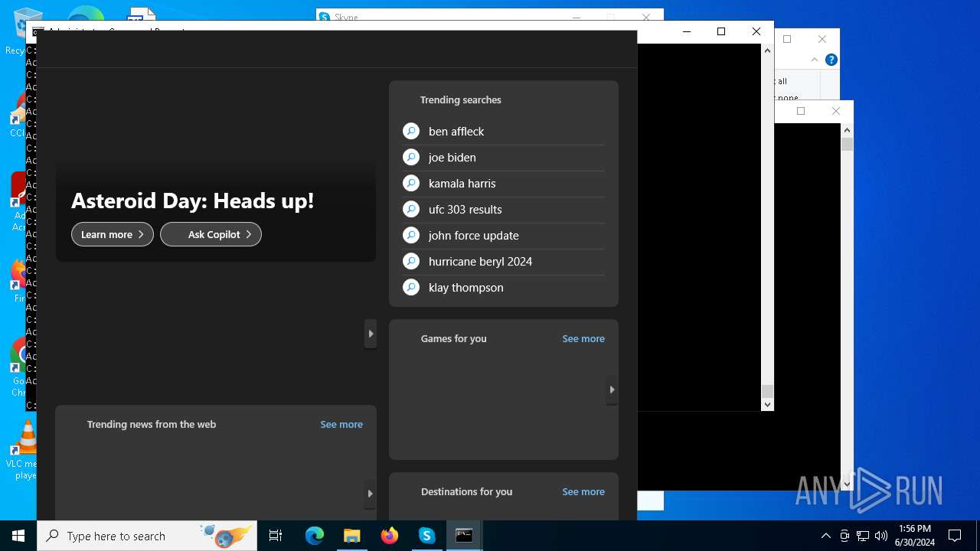Open the kamala harris trending search
The height and width of the screenshot is (551, 980).
pyautogui.click(x=462, y=184)
